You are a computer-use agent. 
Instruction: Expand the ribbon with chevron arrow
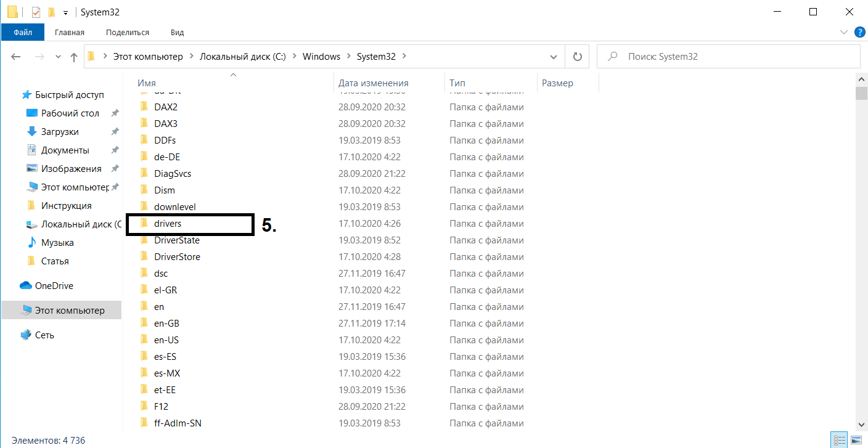click(844, 31)
